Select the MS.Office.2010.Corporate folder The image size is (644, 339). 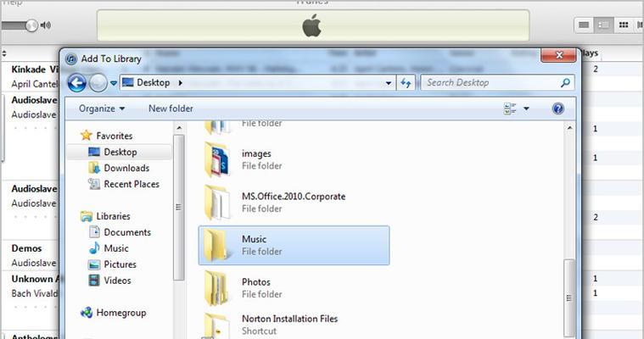294,203
